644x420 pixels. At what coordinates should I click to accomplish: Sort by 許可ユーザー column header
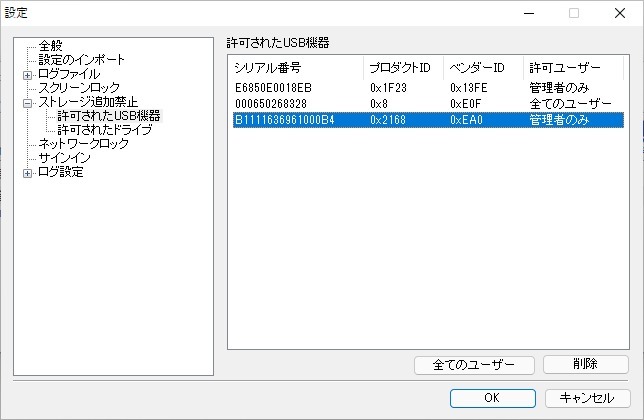573,68
